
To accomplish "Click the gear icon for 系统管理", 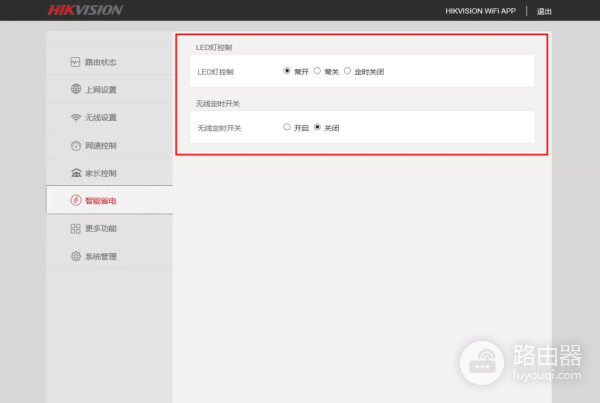I will click(75, 257).
